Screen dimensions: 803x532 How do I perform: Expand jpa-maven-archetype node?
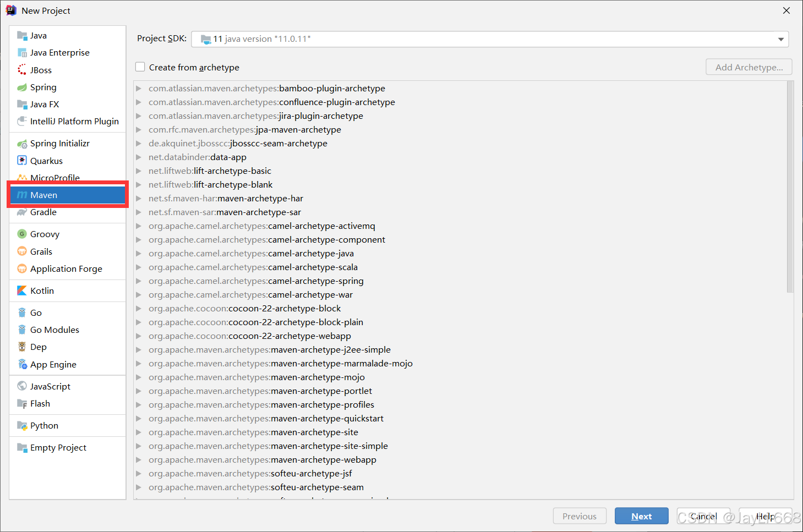(139, 130)
